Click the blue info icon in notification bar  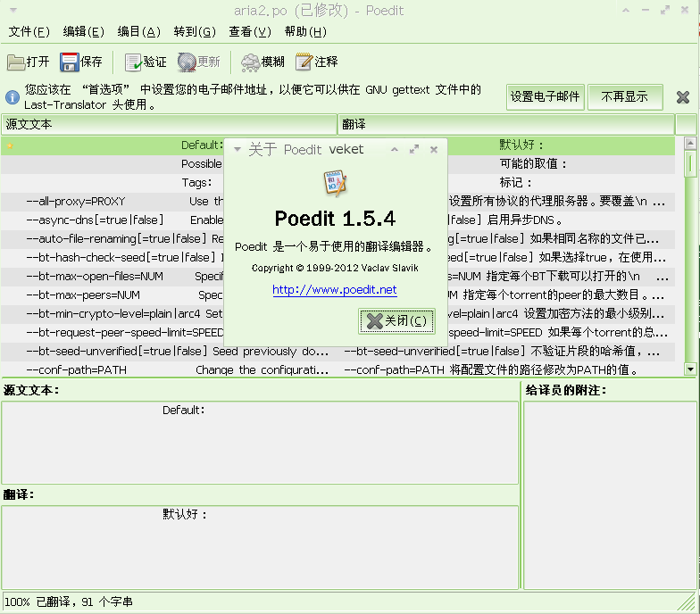pos(12,96)
